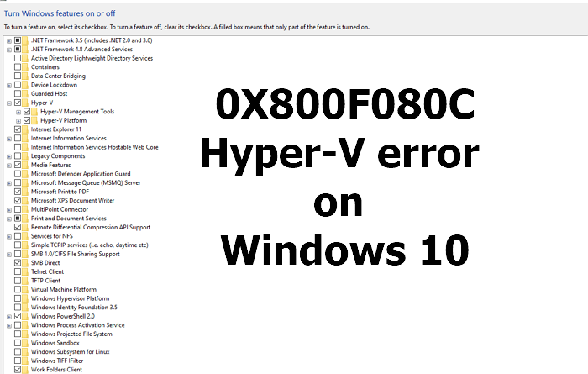This screenshot has height=374, width=588.
Task: Check the Guarded Host checkbox
Action: 18,94
